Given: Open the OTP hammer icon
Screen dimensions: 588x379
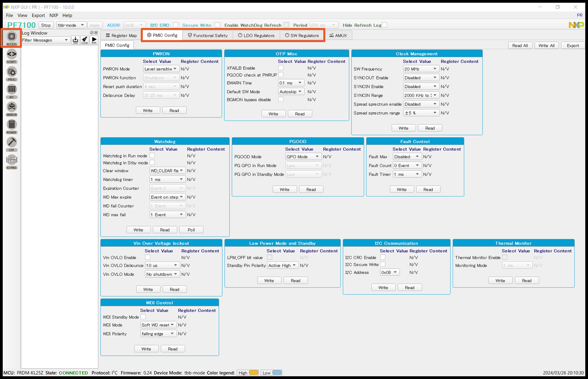Looking at the screenshot, I should pyautogui.click(x=11, y=144).
